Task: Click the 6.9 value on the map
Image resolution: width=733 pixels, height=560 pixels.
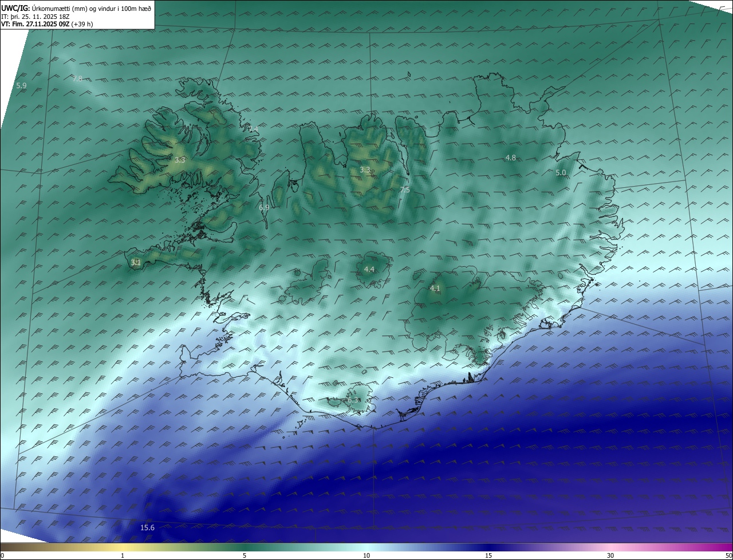Action: click(x=263, y=208)
